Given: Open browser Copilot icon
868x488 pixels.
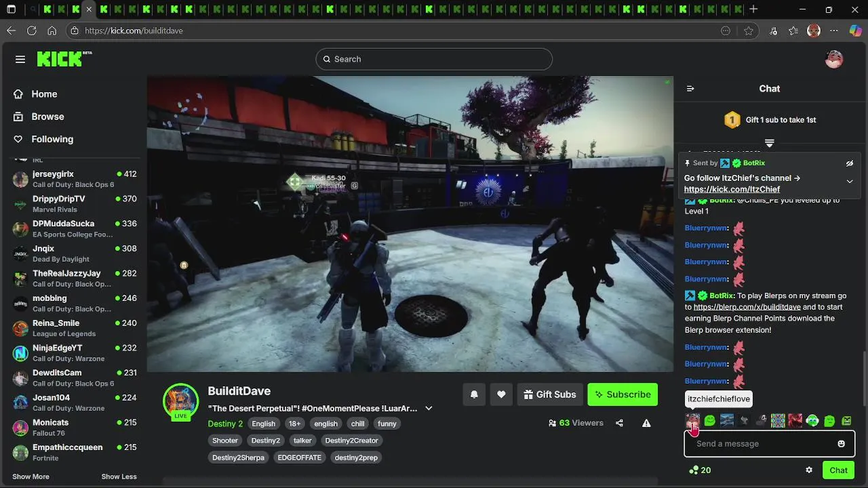Looking at the screenshot, I should (855, 30).
